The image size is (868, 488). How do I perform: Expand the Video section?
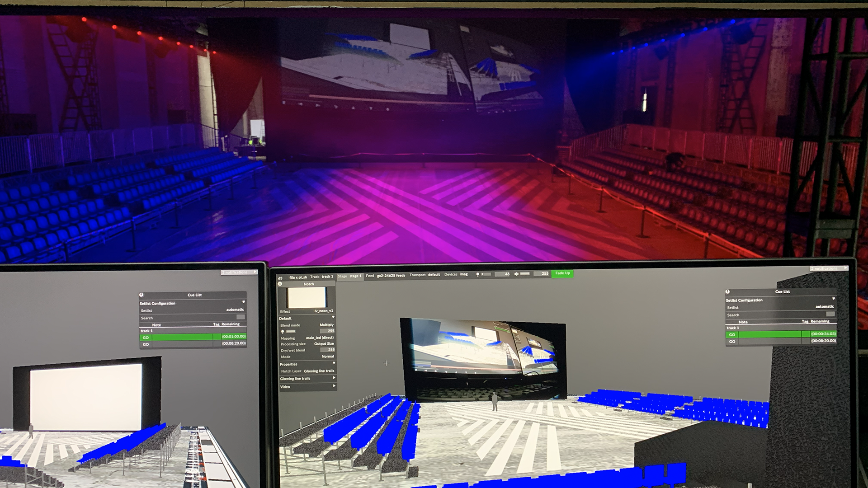334,386
